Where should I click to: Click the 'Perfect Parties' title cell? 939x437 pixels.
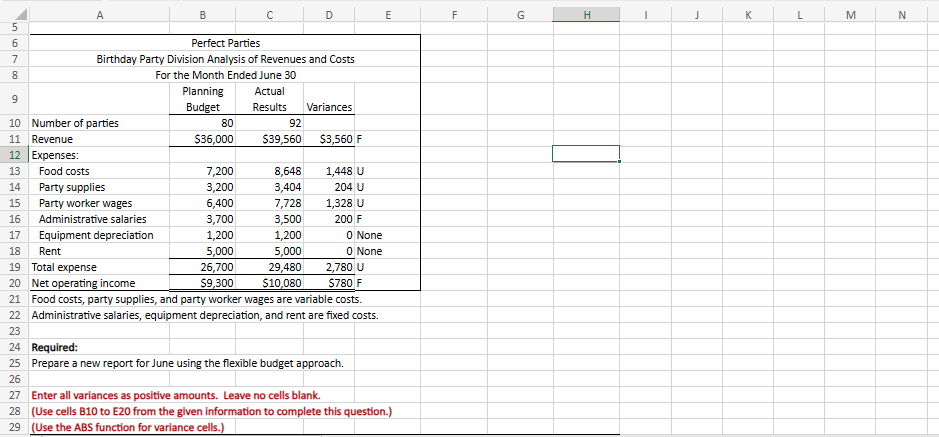click(226, 43)
